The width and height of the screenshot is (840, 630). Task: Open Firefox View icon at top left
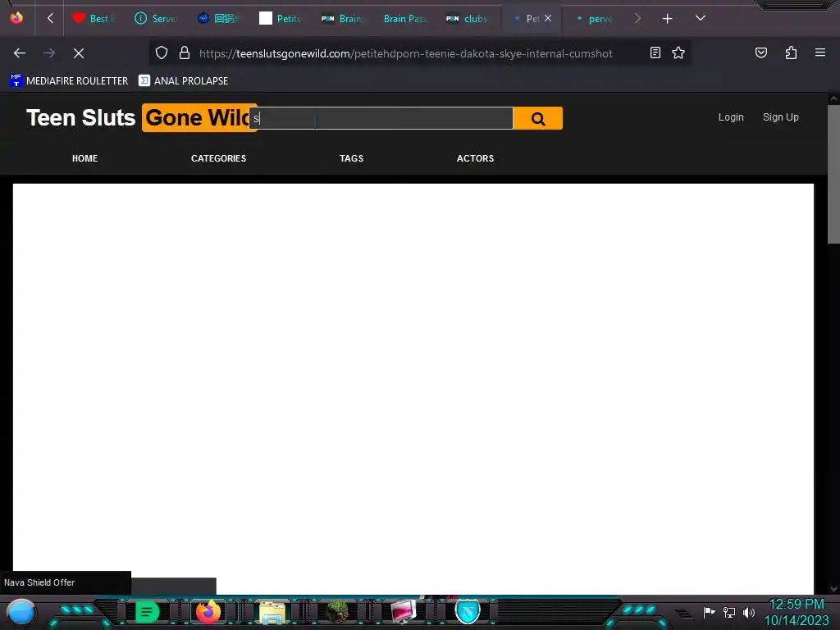tap(16, 18)
